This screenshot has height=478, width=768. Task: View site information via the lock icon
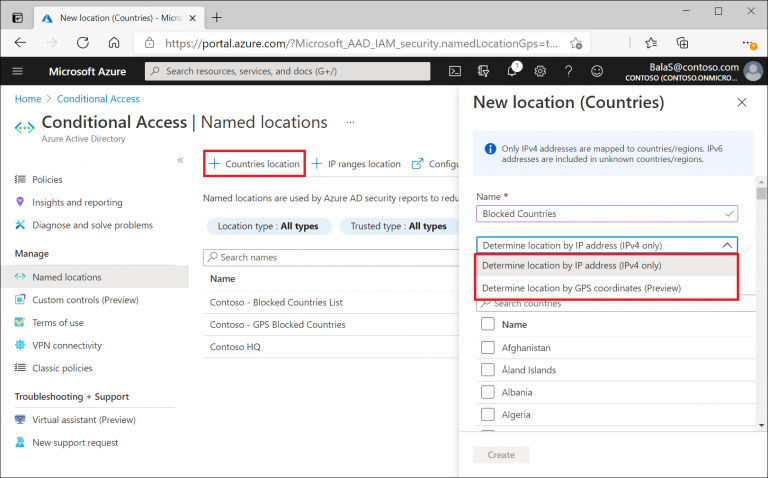tap(150, 43)
